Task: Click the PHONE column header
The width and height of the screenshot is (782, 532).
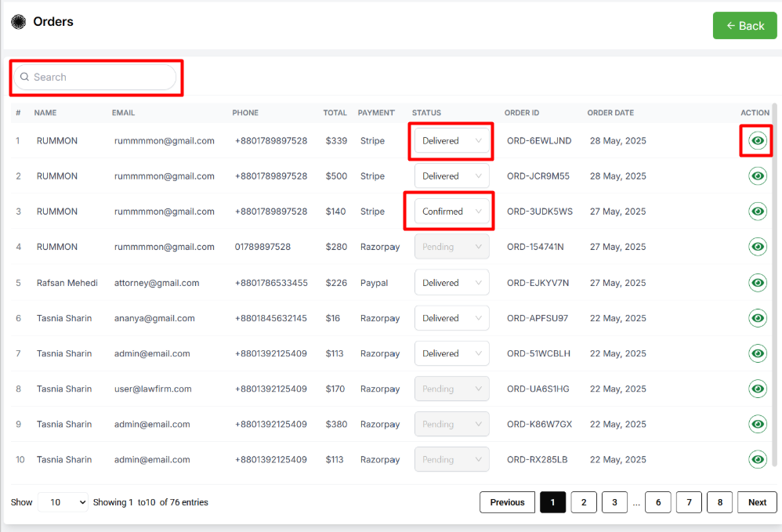Action: point(245,113)
